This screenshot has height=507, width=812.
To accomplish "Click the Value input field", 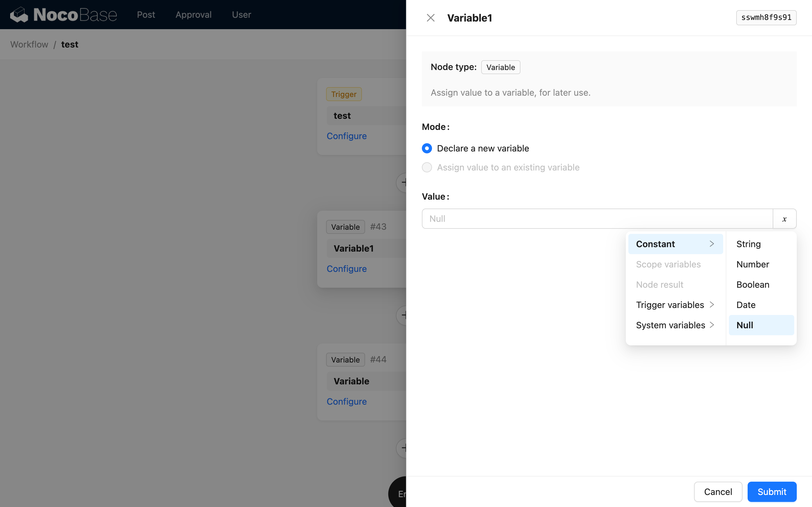I will point(597,219).
